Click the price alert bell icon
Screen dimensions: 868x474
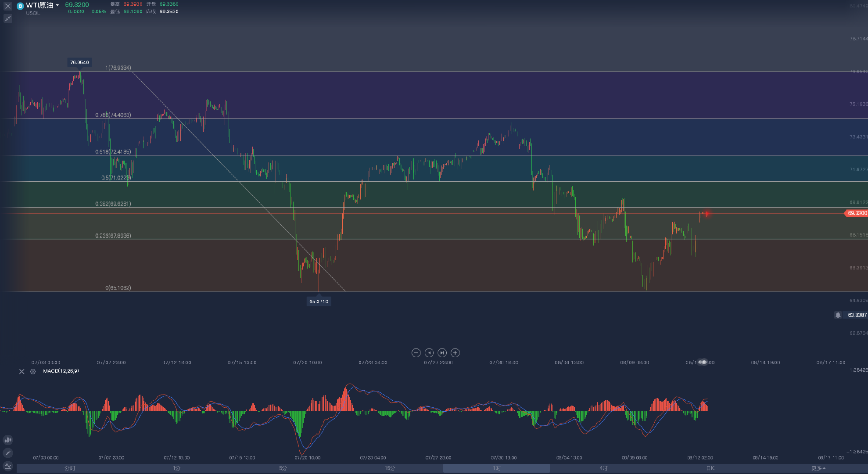838,315
